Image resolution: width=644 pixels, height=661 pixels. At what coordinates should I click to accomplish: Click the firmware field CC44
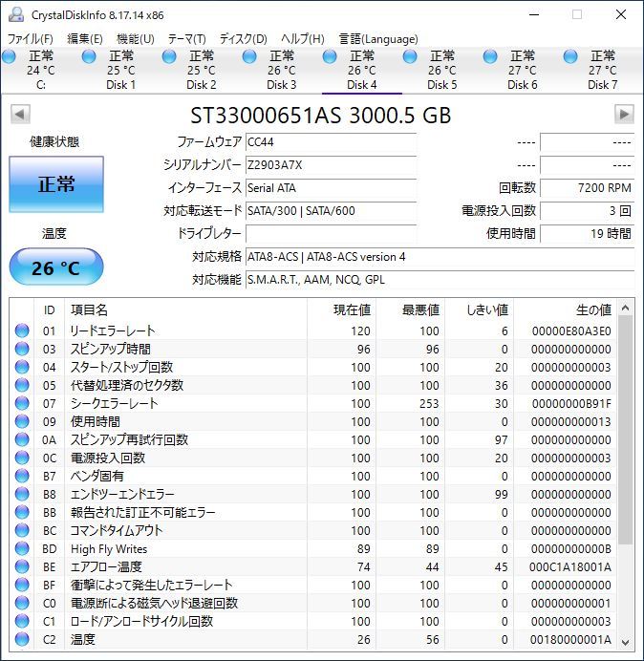tap(331, 142)
